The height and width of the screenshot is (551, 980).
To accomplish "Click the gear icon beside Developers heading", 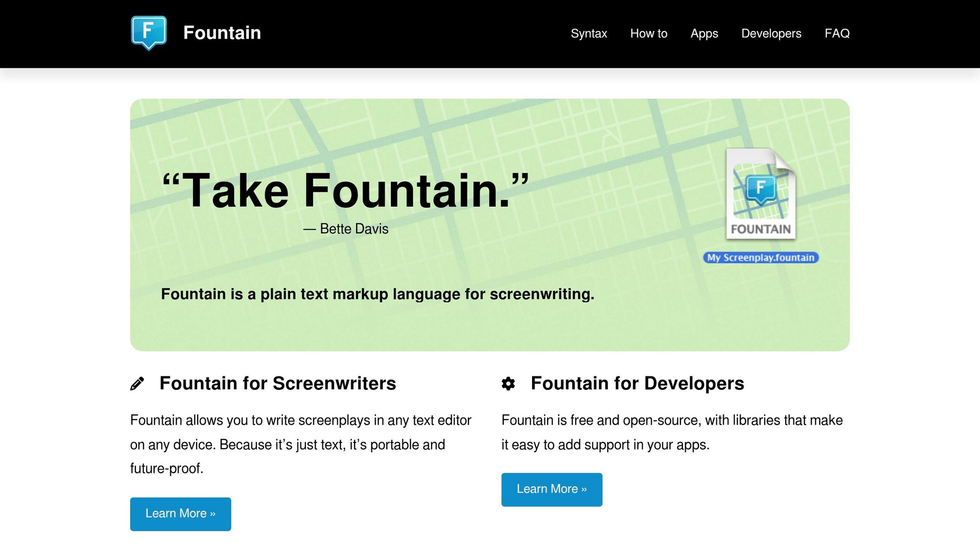I will click(508, 384).
